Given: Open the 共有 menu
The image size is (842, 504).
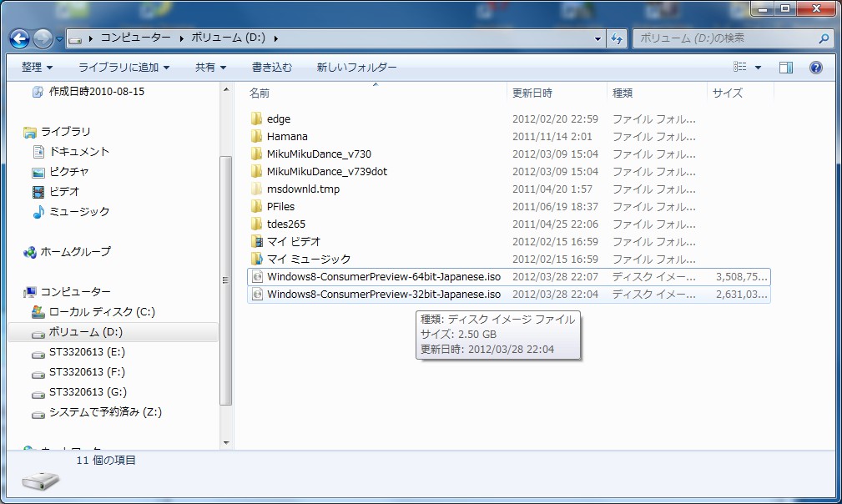Looking at the screenshot, I should (x=210, y=67).
